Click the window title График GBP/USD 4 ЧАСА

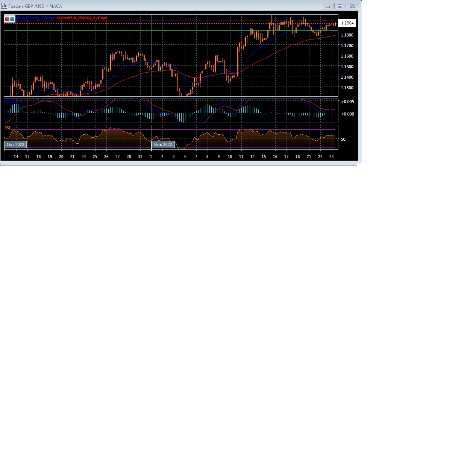click(x=35, y=6)
